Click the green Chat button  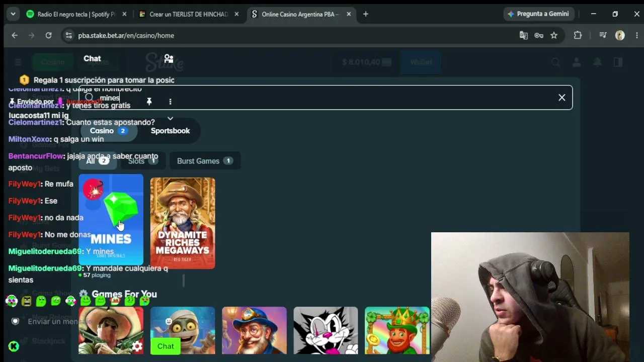tap(166, 346)
